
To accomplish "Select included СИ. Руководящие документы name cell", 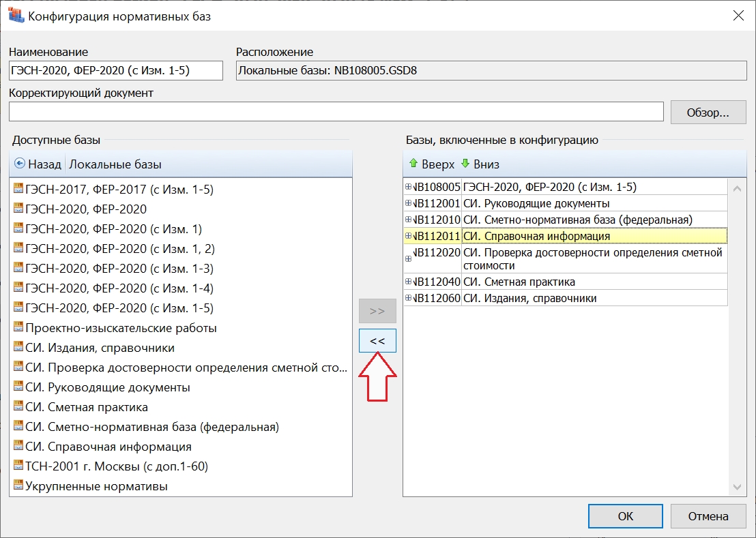I will pos(594,203).
